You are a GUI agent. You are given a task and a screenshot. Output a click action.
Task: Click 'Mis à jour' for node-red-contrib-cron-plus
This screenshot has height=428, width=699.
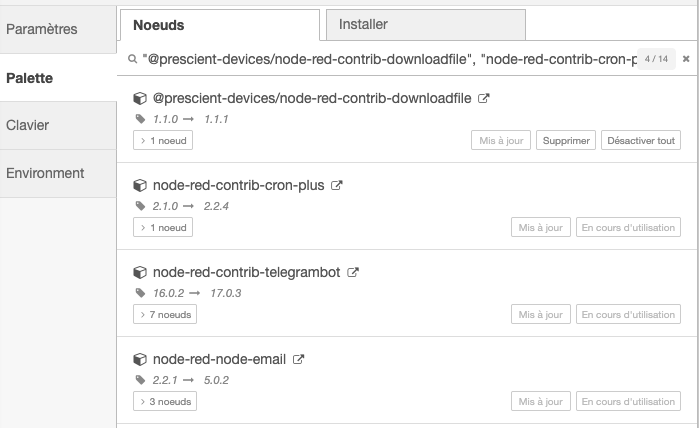click(541, 227)
